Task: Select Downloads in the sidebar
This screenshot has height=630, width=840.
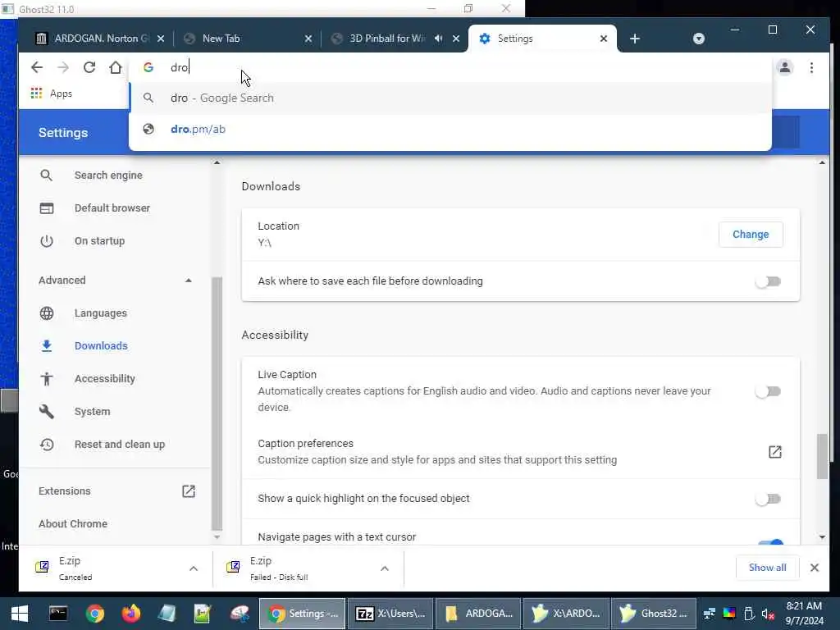Action: (101, 346)
